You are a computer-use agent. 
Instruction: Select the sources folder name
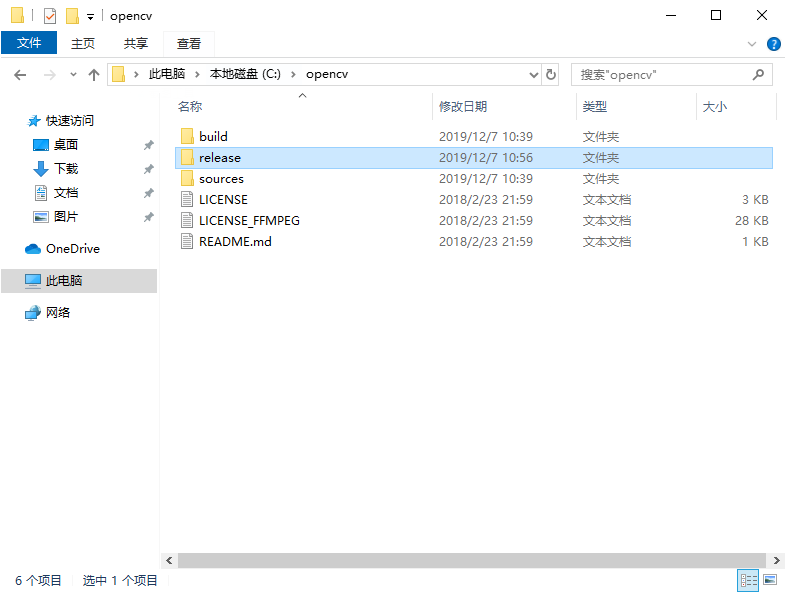[221, 178]
